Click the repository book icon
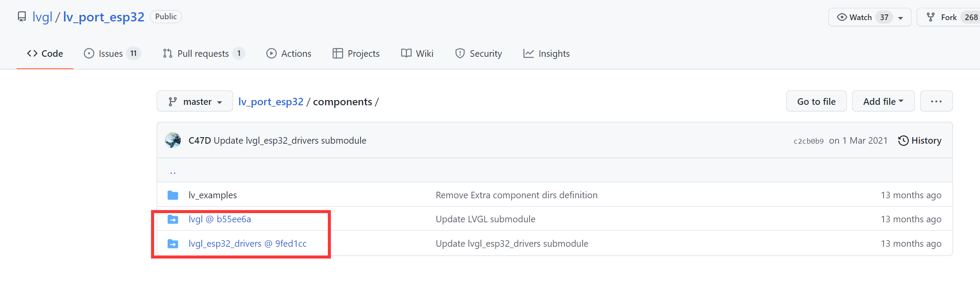This screenshot has height=283, width=980. click(x=22, y=17)
